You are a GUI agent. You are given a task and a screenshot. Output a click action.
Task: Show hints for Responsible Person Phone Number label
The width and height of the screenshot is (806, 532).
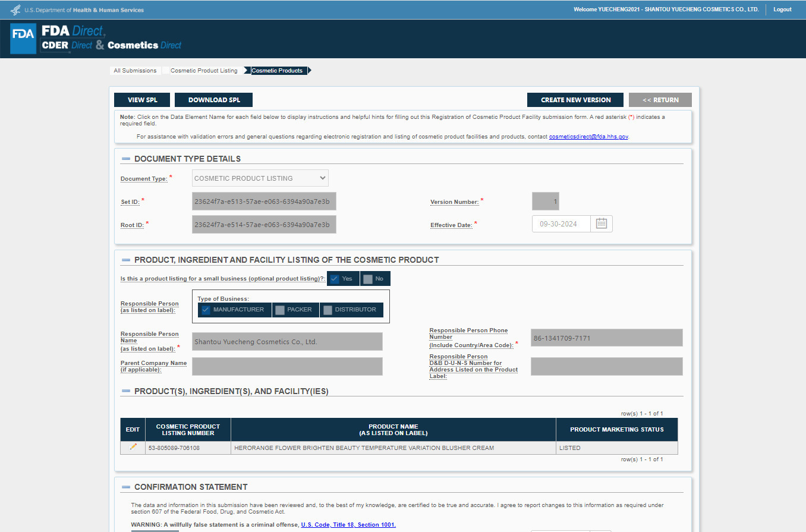click(x=471, y=337)
